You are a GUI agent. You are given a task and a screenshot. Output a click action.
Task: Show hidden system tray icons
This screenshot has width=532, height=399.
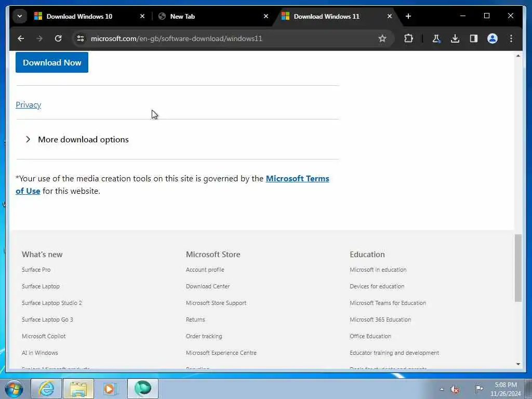click(x=442, y=390)
